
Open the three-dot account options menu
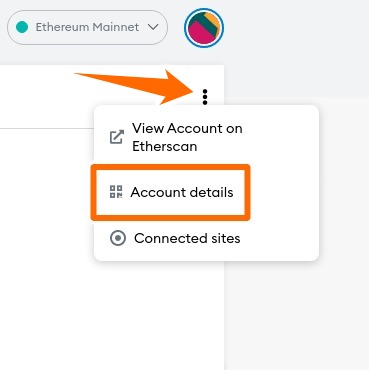tap(205, 97)
